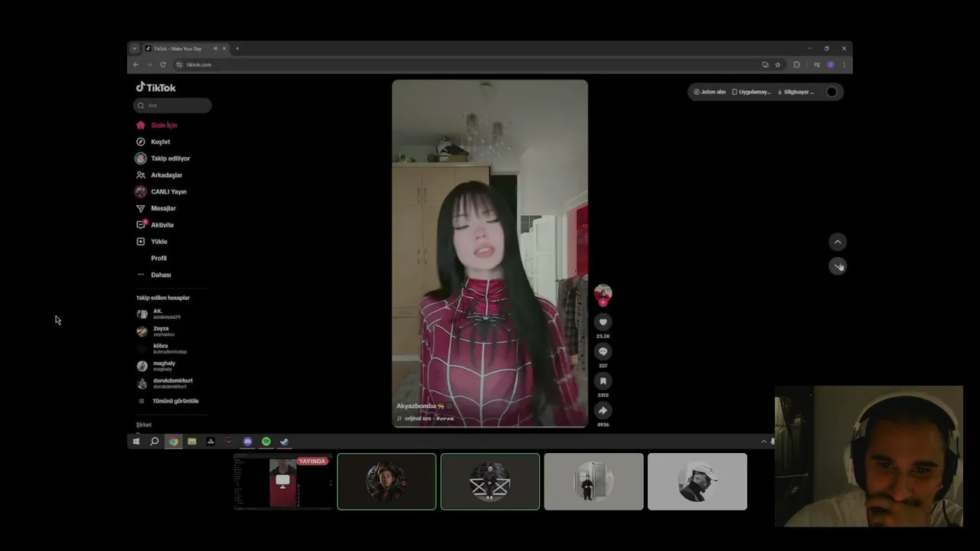
Task: Select the participant tile with standing-figure avatar
Action: click(593, 481)
